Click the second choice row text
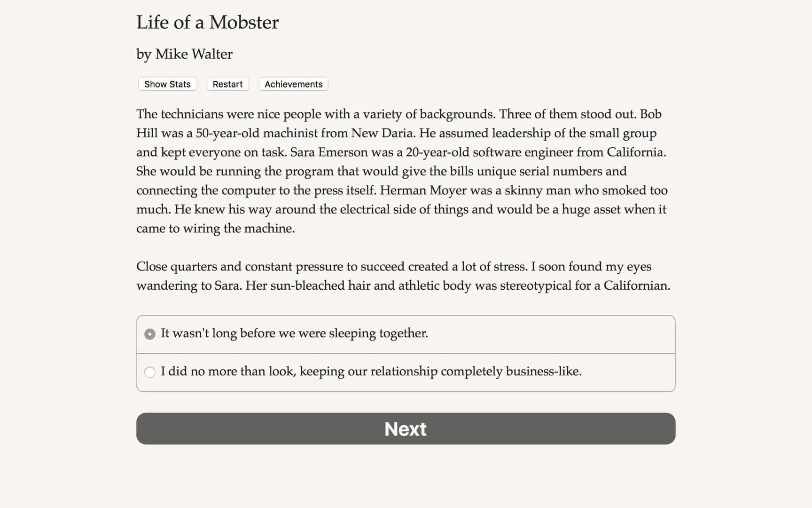Screen dimensions: 812x508 click(371, 371)
